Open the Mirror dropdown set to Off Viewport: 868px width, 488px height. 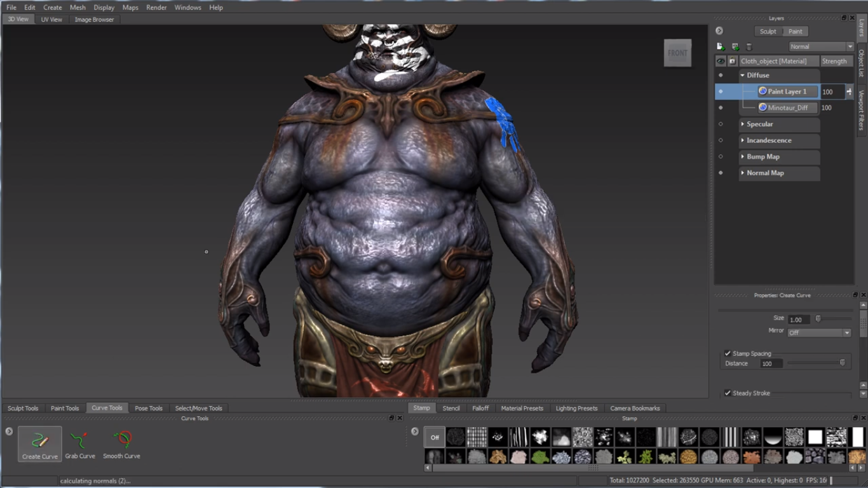pyautogui.click(x=819, y=332)
